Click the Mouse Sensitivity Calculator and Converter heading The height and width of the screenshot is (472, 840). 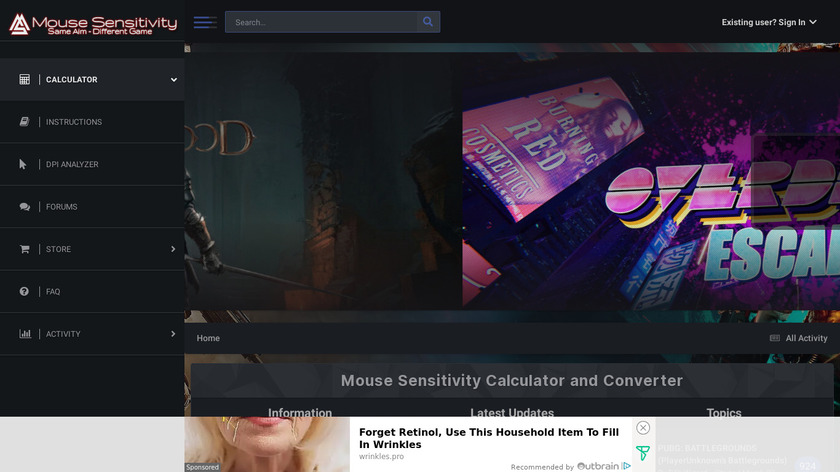[x=512, y=380]
